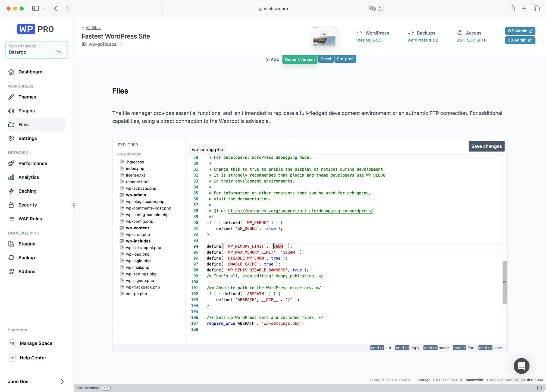Click WordPress & DB backups link
Screen dimensions: 546x392
tap(423, 40)
